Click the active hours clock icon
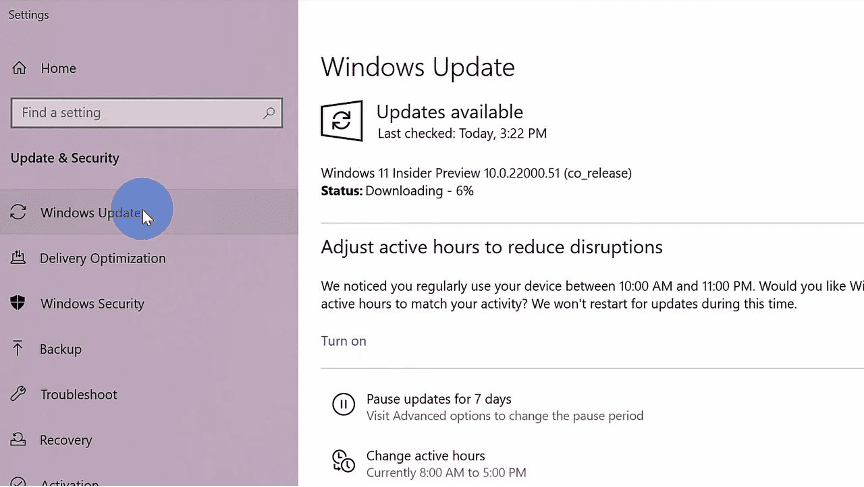Screen dimensions: 864x487 click(343, 461)
